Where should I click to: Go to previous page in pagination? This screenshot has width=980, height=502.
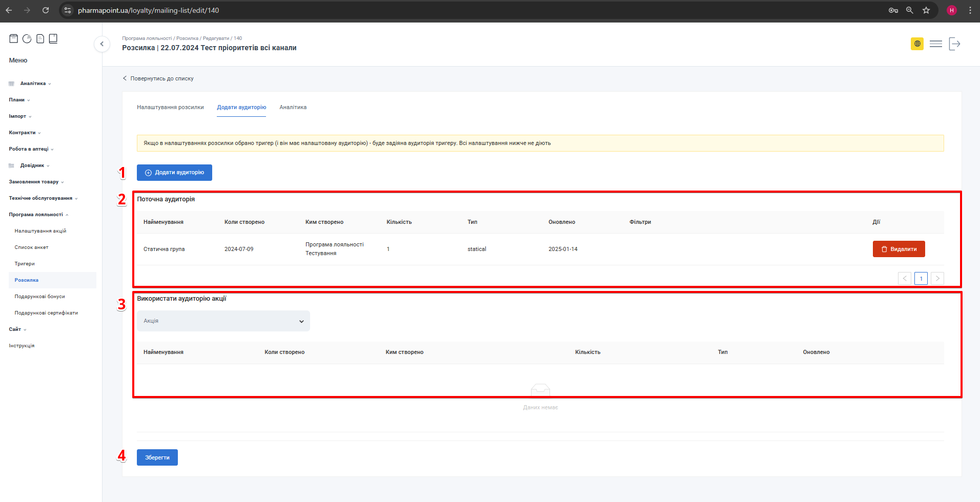905,278
